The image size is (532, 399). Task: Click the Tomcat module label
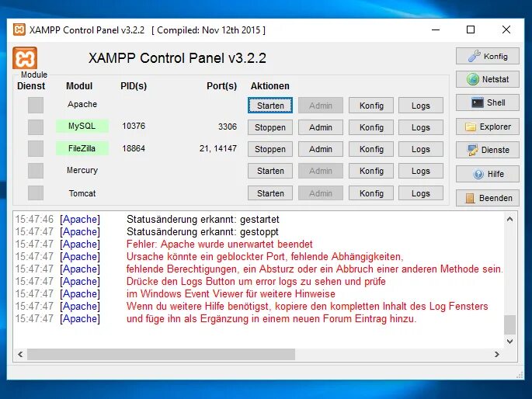click(x=82, y=193)
